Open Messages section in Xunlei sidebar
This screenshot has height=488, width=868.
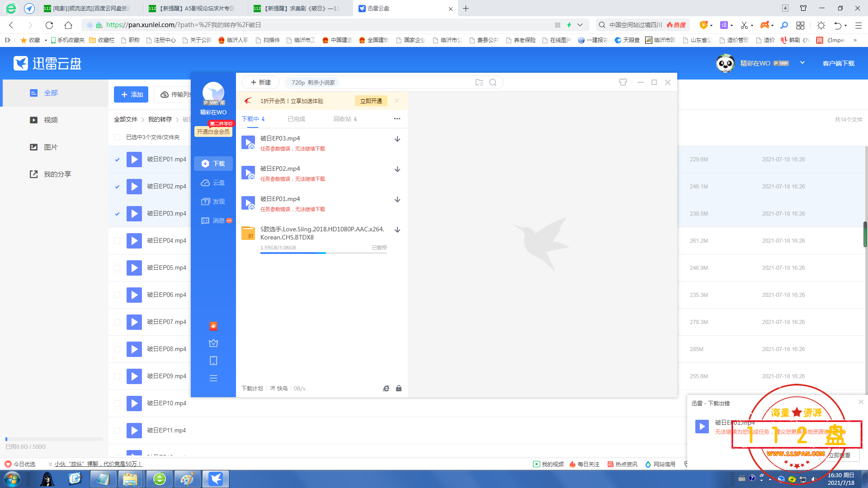[216, 221]
